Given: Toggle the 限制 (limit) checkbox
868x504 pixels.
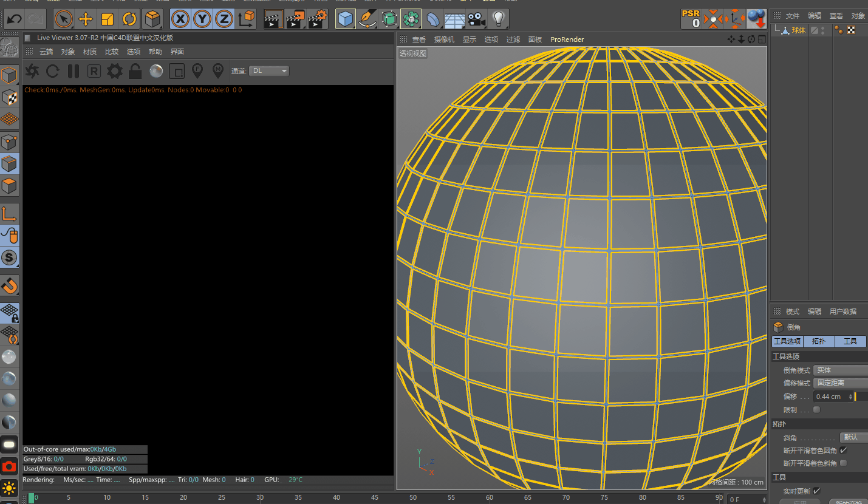Looking at the screenshot, I should tap(816, 410).
